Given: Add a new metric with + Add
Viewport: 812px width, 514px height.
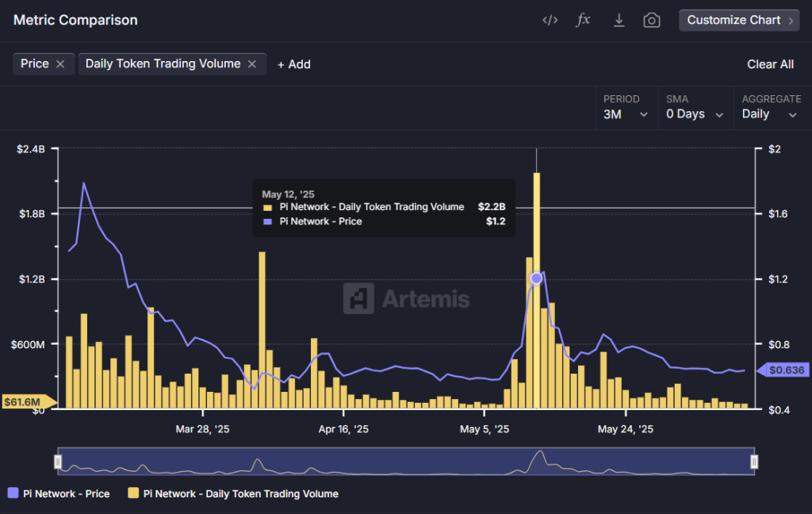Looking at the screenshot, I should pyautogui.click(x=293, y=64).
